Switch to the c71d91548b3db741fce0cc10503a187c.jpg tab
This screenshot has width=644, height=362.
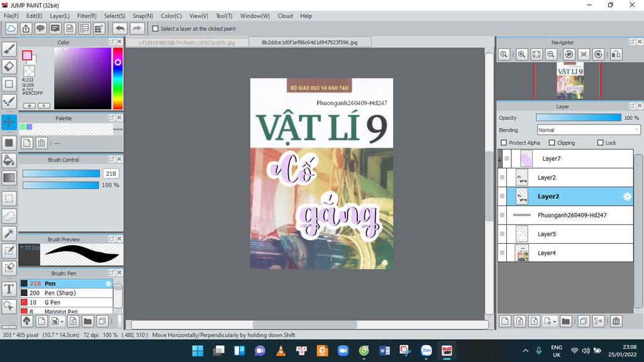coord(187,43)
